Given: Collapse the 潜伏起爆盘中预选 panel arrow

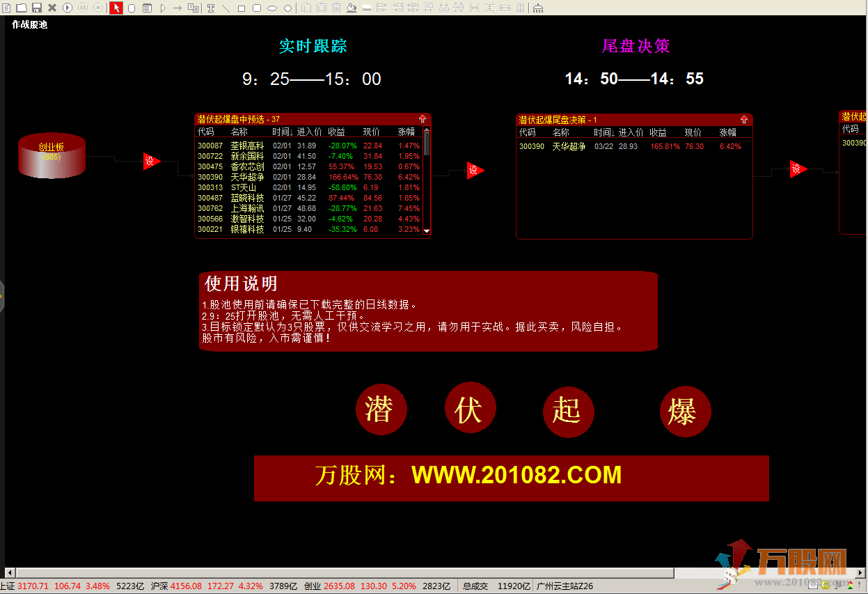Looking at the screenshot, I should pos(423,119).
